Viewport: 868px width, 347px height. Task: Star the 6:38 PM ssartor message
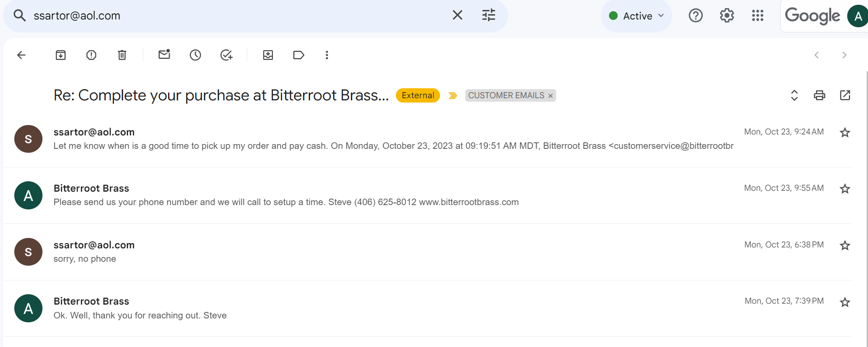pyautogui.click(x=845, y=245)
